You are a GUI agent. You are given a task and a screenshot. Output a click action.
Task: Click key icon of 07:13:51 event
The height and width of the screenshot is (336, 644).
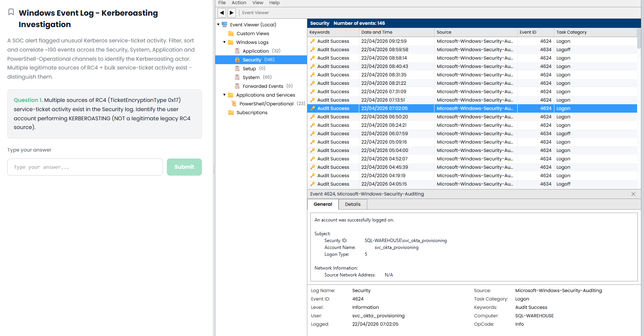(x=313, y=100)
